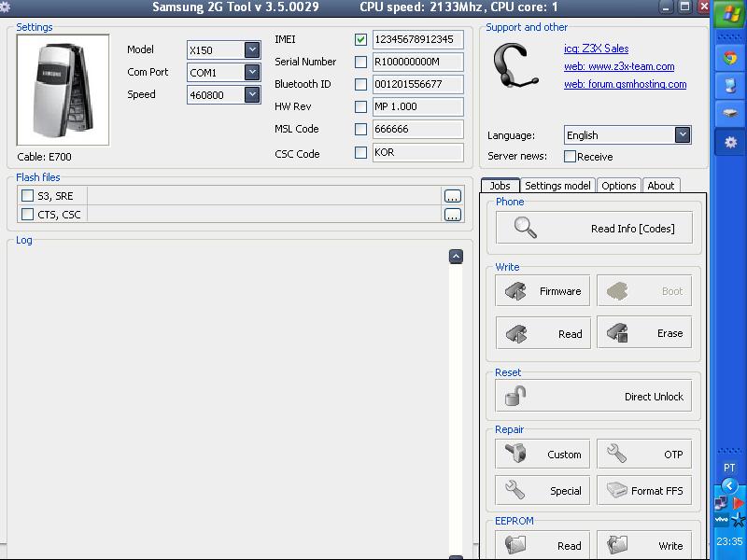Image resolution: width=747 pixels, height=560 pixels.
Task: Enable the Bluetooth ID checkbox
Action: click(360, 84)
